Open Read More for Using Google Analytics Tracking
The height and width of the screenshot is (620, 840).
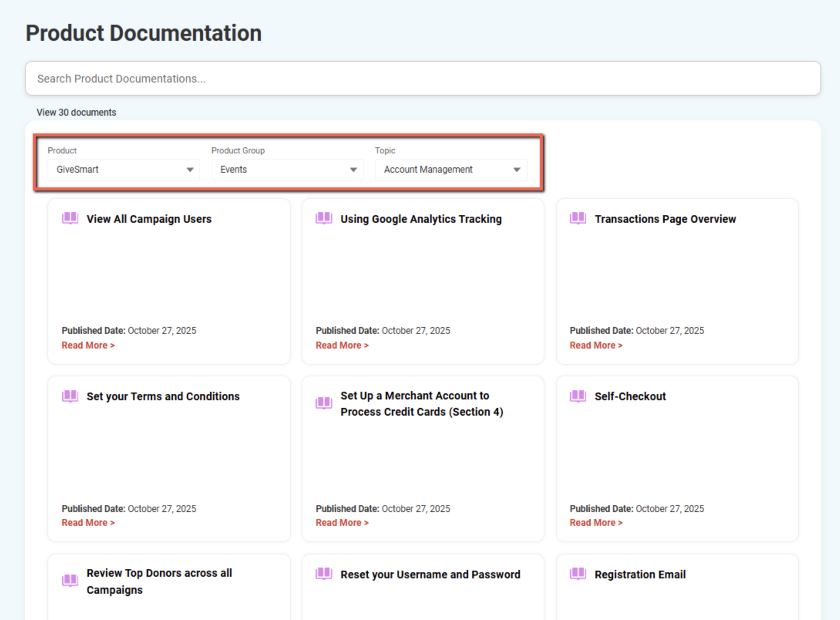click(x=342, y=345)
